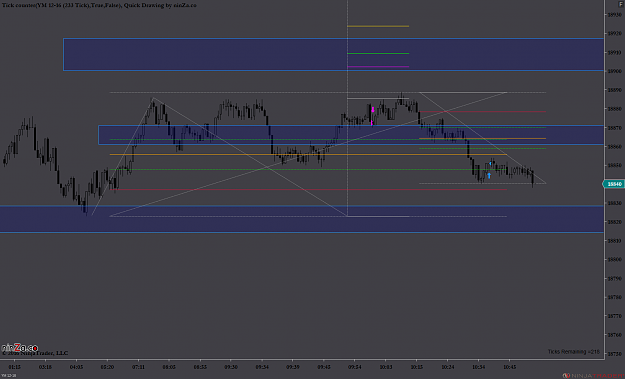Click the 18880 price axis label
625x379 pixels.
click(614, 109)
